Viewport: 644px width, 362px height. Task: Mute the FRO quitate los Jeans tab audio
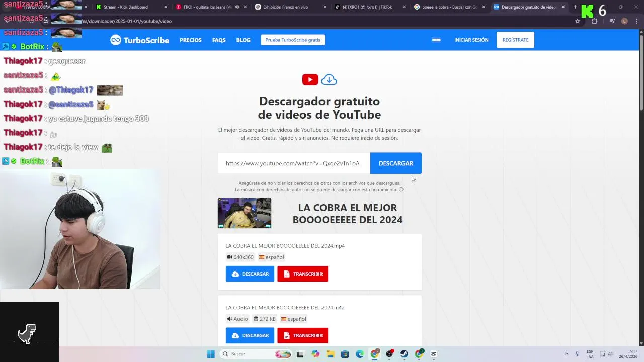pyautogui.click(x=237, y=7)
